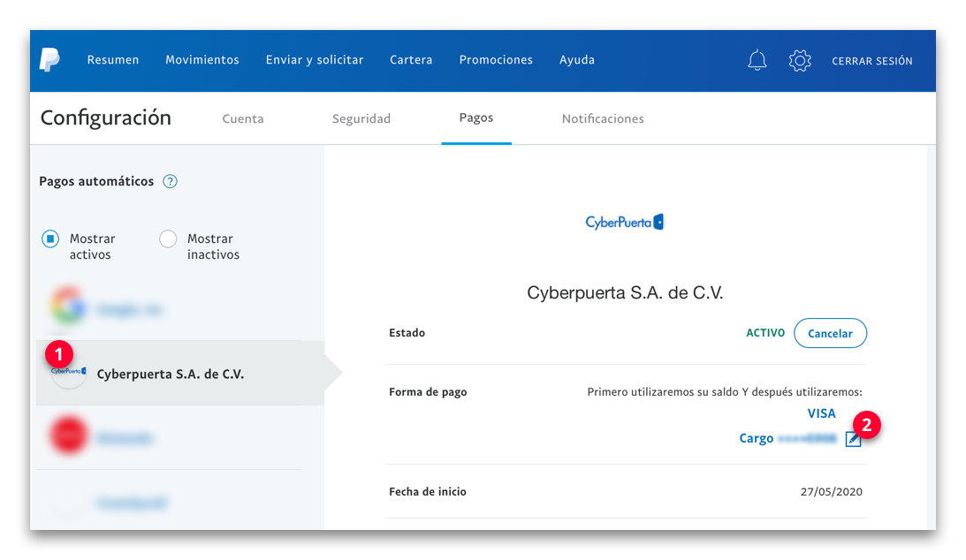Viewport: 966px width, 560px height.
Task: Click help icon beside Pagos automáticos
Action: tap(171, 181)
